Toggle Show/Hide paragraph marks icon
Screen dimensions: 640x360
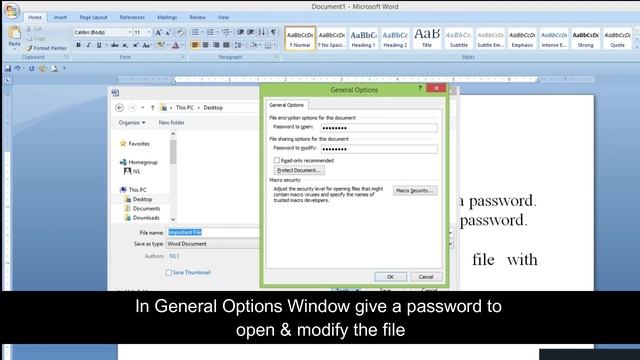(273, 32)
